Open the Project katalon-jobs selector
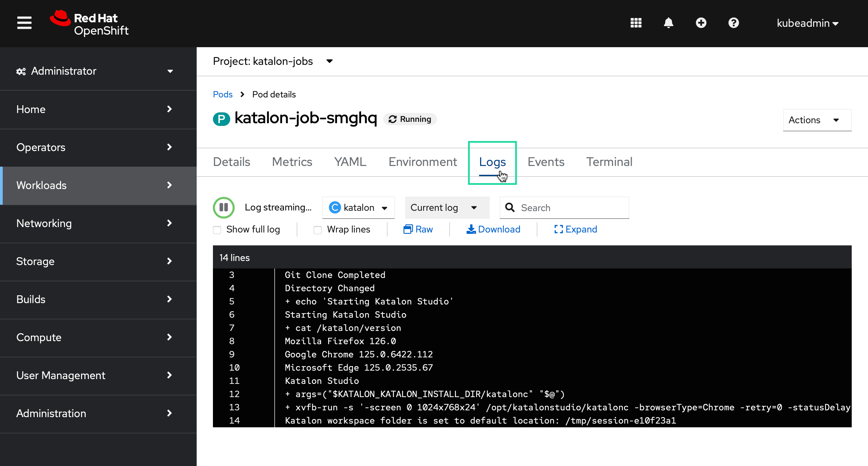This screenshot has width=868, height=466. [x=273, y=61]
